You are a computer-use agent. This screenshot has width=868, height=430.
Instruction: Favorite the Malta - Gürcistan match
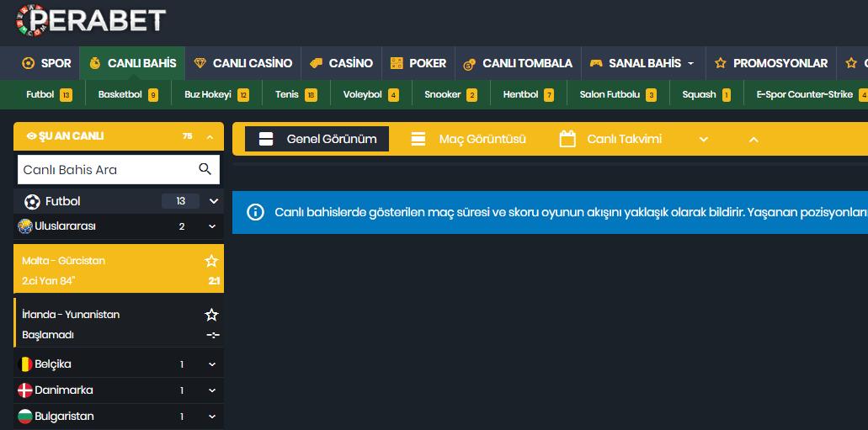coord(211,261)
